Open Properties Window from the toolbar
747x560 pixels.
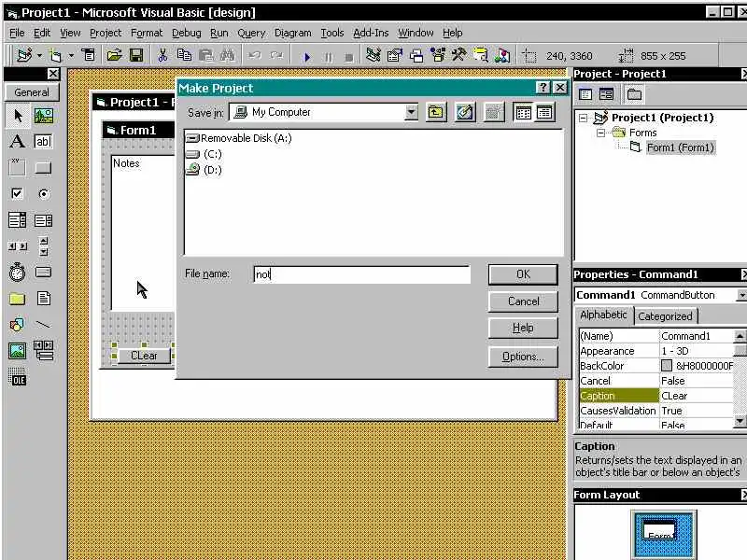(394, 56)
